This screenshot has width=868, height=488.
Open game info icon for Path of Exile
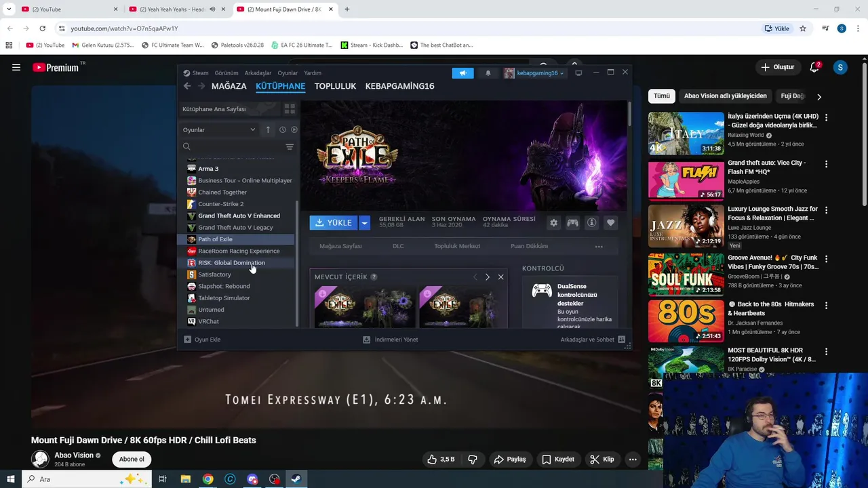point(592,223)
